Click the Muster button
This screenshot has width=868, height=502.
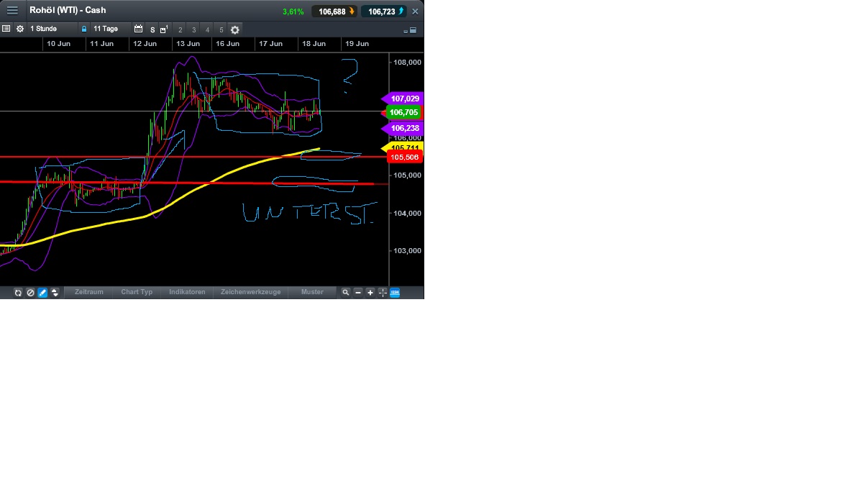click(311, 292)
